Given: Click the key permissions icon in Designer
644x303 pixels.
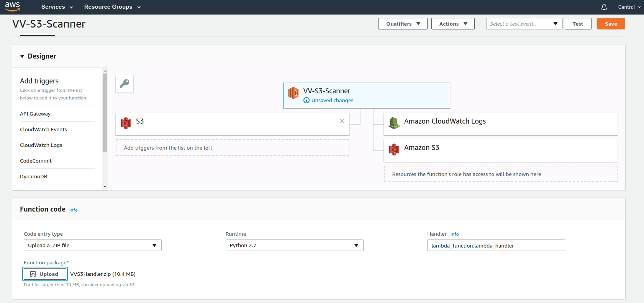Looking at the screenshot, I should (x=125, y=84).
